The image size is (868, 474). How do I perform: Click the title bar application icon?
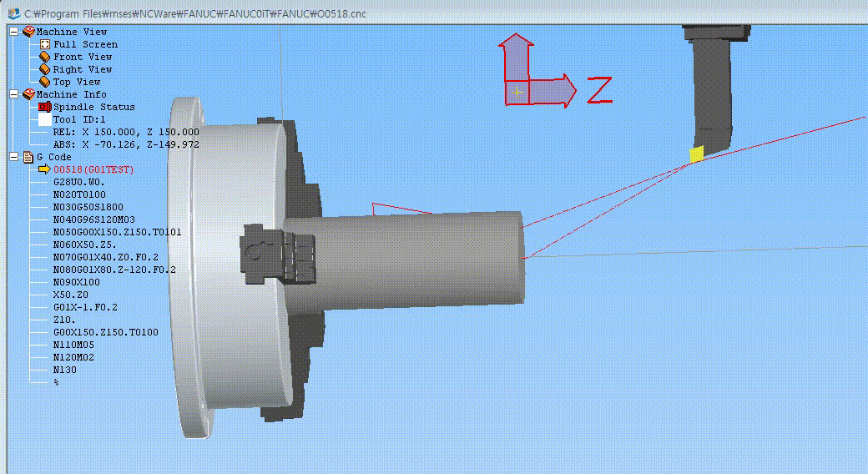tap(14, 13)
